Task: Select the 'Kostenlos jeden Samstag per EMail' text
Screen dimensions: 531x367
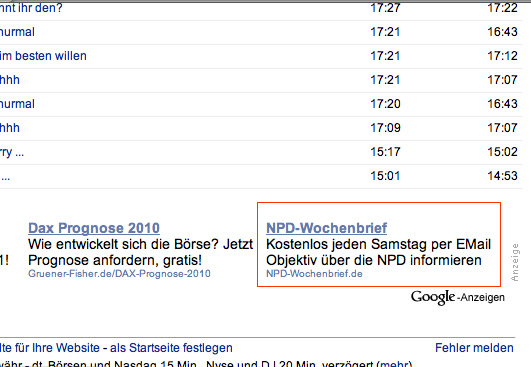Action: pos(378,244)
